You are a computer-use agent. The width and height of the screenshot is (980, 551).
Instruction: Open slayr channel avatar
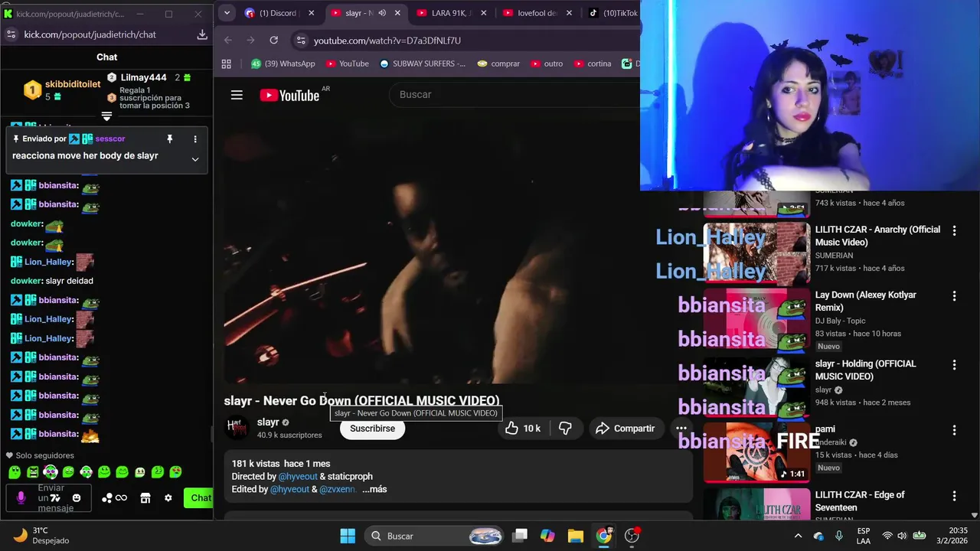(x=237, y=428)
